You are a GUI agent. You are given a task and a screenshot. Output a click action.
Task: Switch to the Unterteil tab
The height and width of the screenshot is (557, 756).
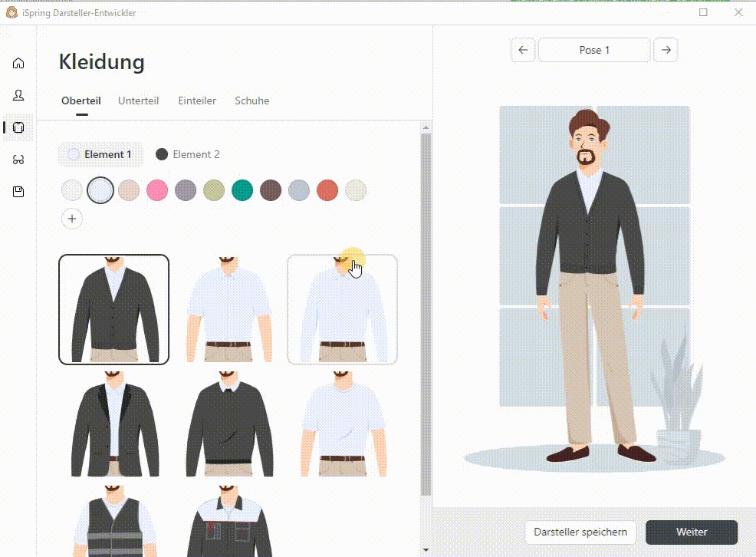(x=138, y=101)
